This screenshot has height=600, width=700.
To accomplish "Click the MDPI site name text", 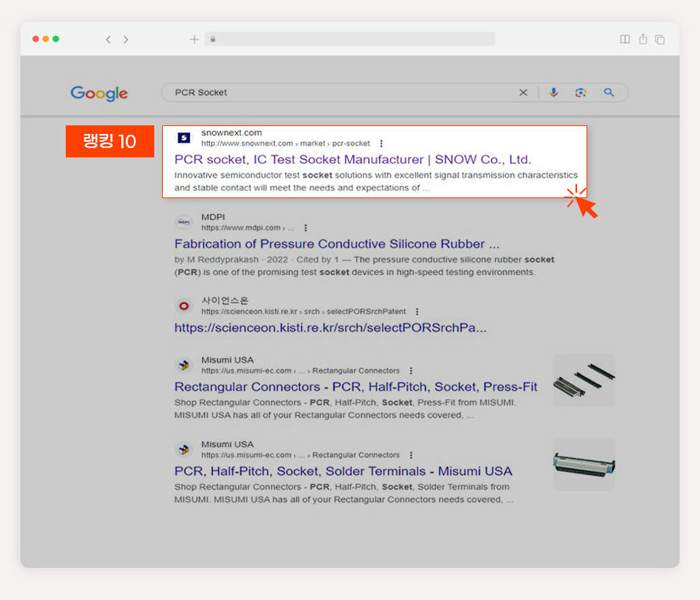I will (213, 217).
